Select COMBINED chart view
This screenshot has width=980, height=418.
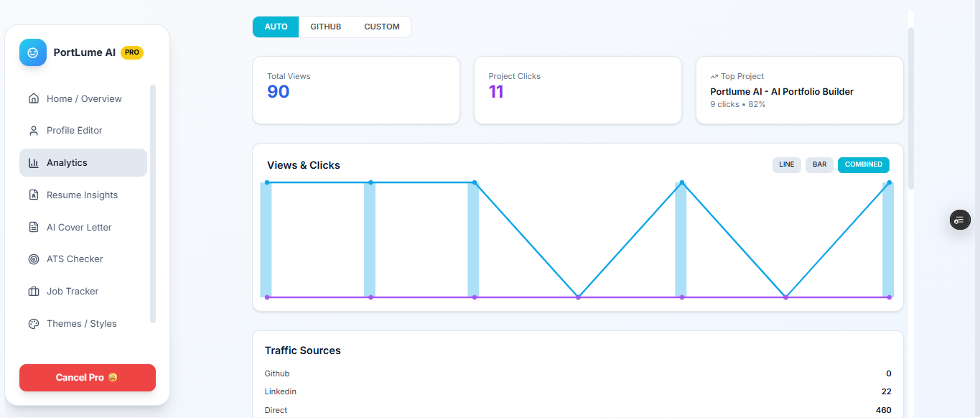[864, 165]
